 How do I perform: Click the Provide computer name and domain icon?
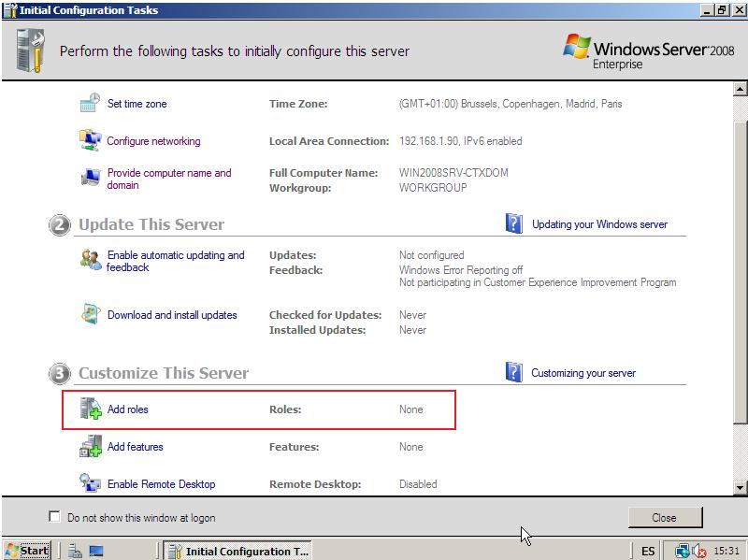[x=91, y=178]
